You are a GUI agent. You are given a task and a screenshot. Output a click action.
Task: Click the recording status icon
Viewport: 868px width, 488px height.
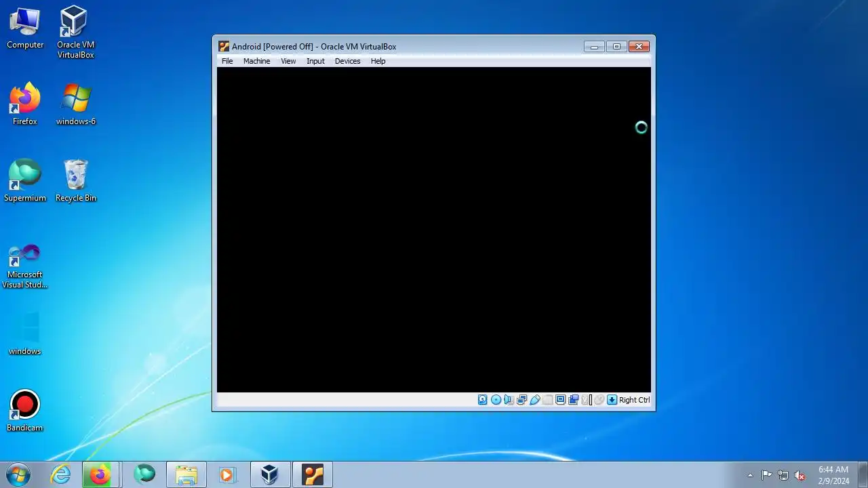coord(573,400)
